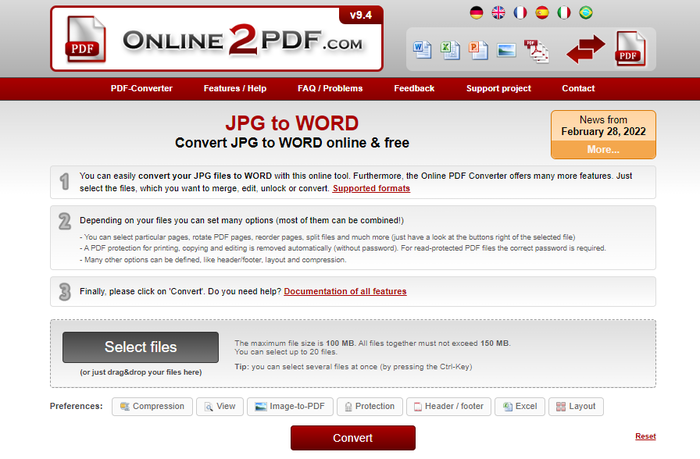Open Header / footer preferences
The width and height of the screenshot is (700, 459).
coord(449,406)
